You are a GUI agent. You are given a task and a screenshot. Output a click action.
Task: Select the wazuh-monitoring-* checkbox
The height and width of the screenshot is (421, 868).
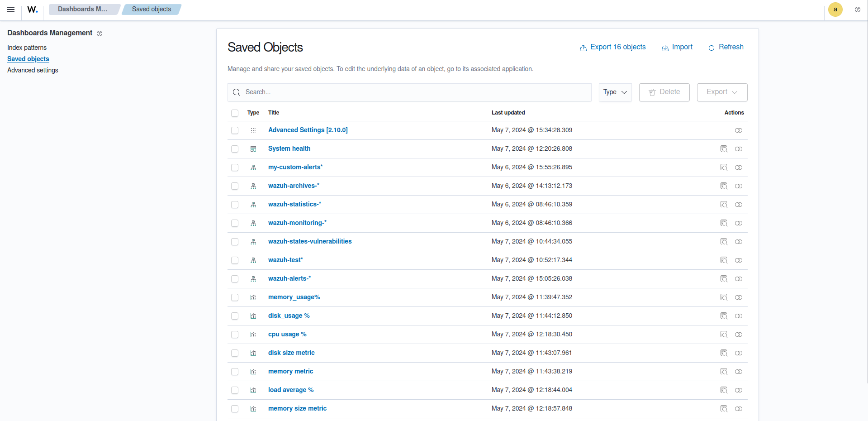pyautogui.click(x=235, y=223)
